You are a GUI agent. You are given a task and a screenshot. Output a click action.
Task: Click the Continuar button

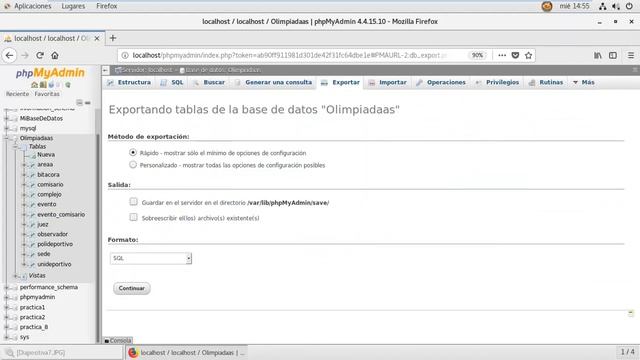[131, 288]
